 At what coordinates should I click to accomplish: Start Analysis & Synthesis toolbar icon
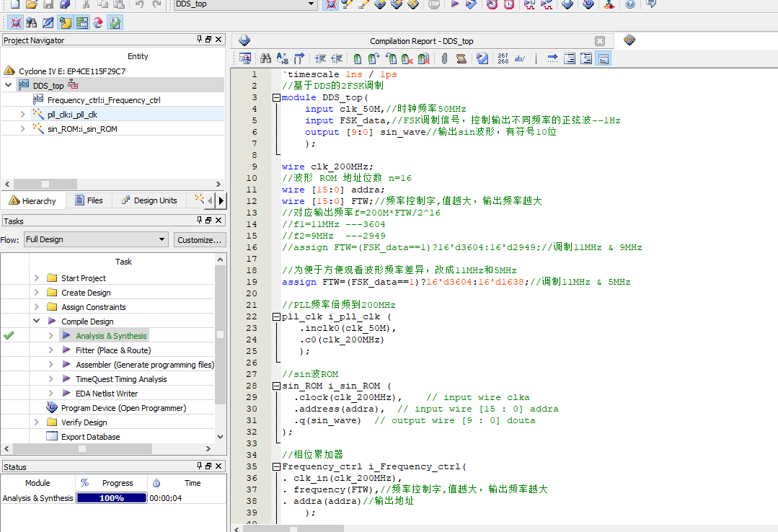coord(471,4)
